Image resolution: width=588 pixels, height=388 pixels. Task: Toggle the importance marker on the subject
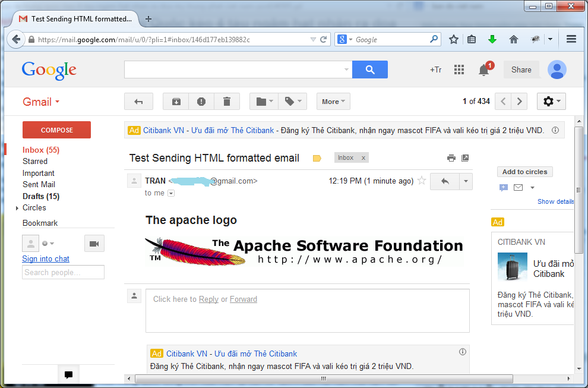tap(317, 159)
